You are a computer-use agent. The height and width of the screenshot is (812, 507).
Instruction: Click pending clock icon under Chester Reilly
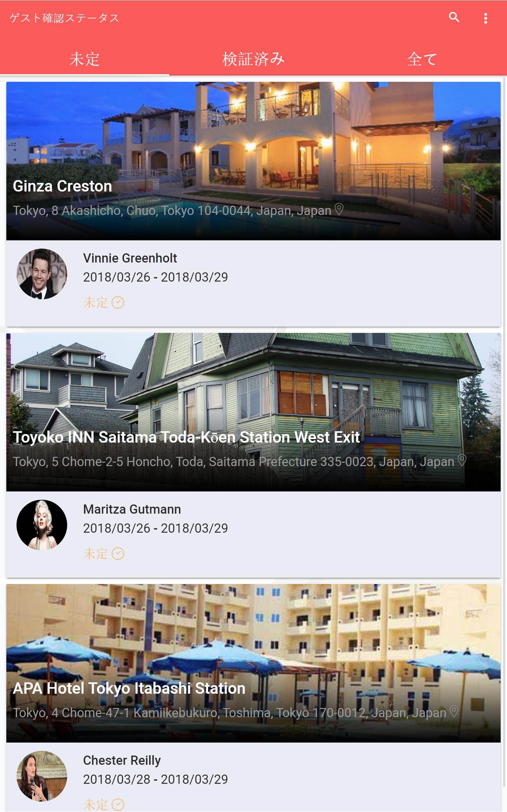point(118,805)
